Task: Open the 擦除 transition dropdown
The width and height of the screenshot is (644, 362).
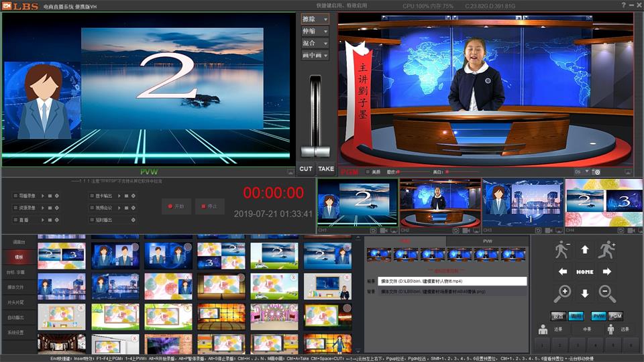Action: pos(315,19)
